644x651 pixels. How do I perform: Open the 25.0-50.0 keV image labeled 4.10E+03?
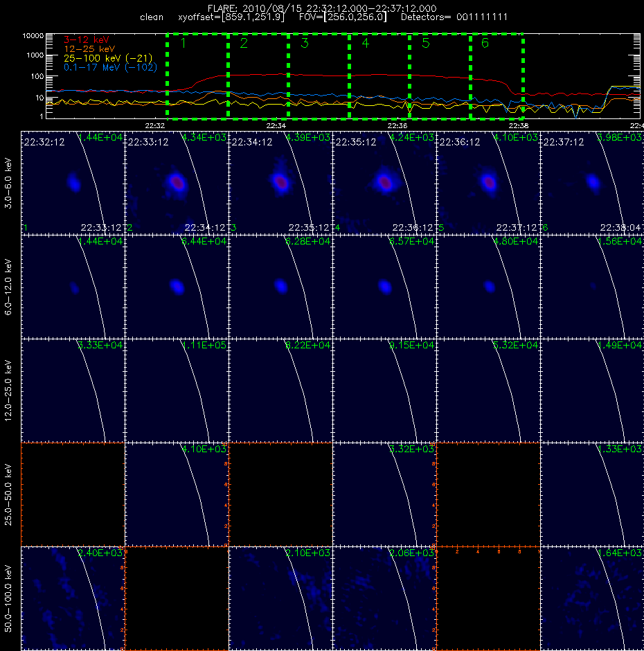click(x=177, y=494)
